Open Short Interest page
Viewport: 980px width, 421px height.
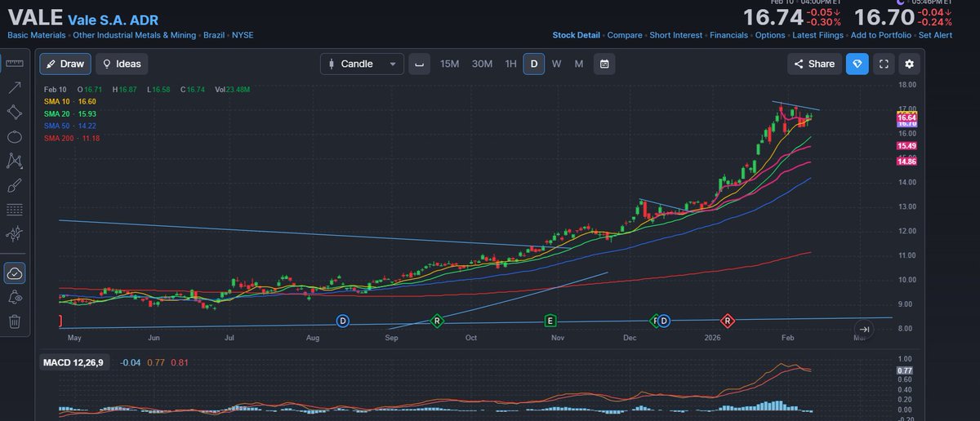click(x=676, y=35)
